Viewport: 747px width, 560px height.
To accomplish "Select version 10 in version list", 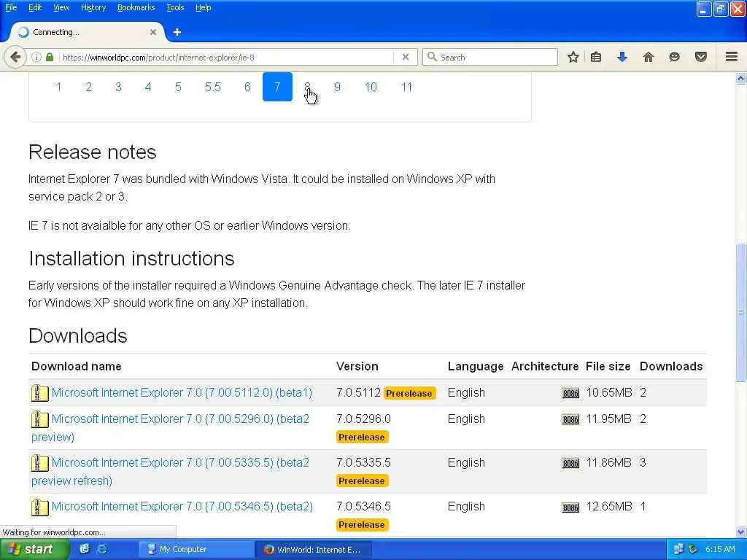I will 371,87.
